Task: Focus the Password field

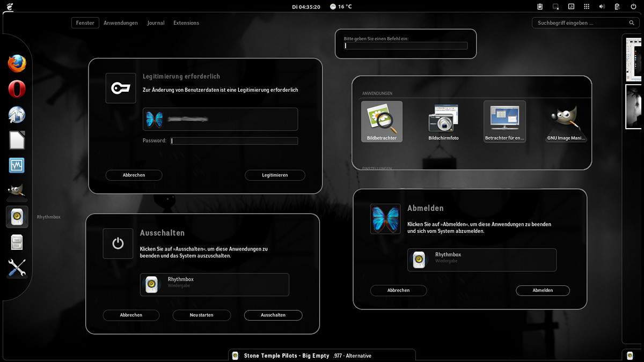Action: 234,141
